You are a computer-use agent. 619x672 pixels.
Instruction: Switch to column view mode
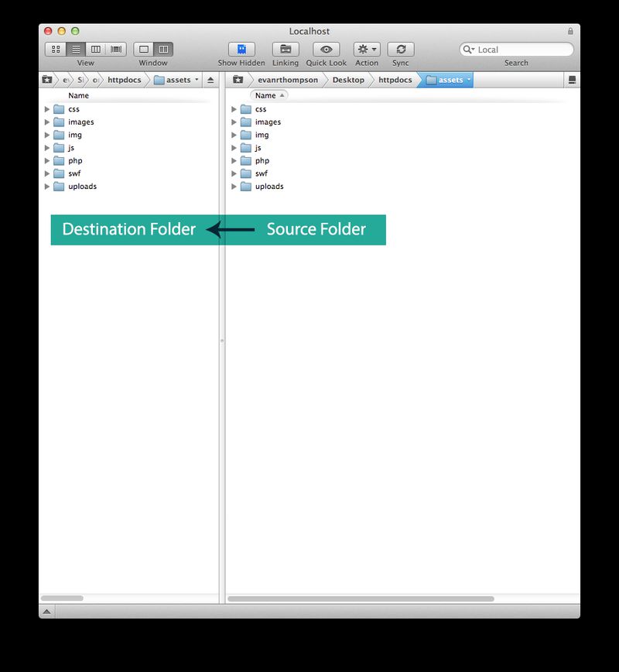click(x=96, y=49)
